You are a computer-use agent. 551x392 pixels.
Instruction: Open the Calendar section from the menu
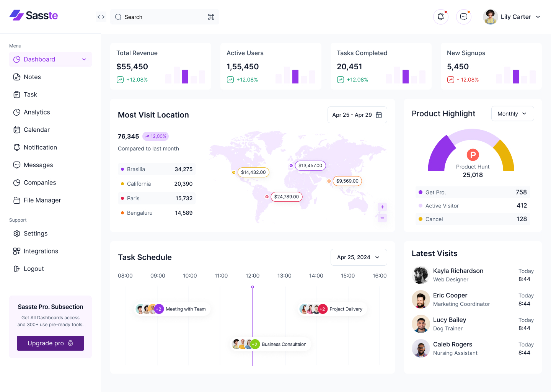pyautogui.click(x=36, y=130)
